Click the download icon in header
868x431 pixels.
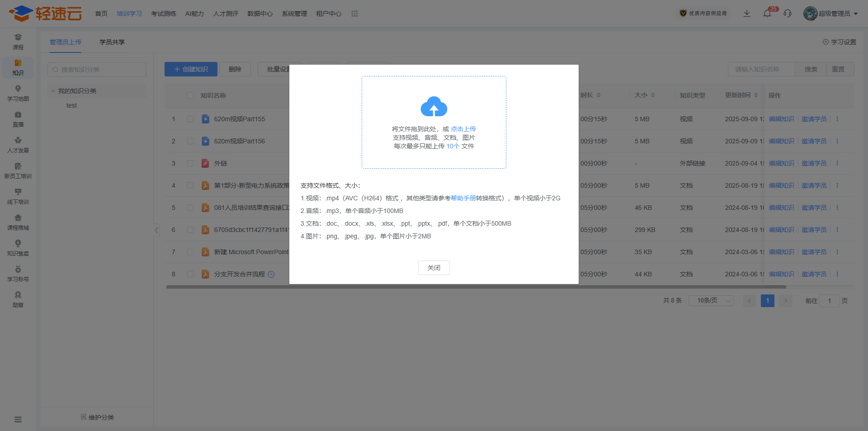point(747,14)
